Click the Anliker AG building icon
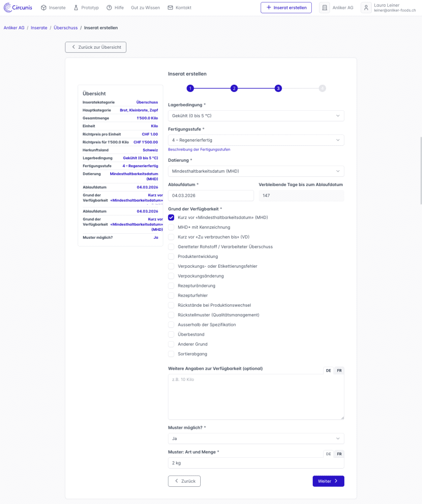Screen dimensions: 422x504 [325, 8]
